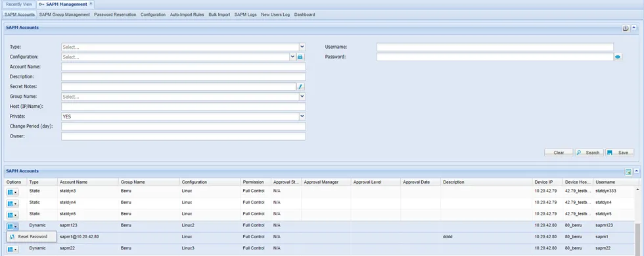644x256 pixels.
Task: Open the Bulk Import tab
Action: click(219, 14)
